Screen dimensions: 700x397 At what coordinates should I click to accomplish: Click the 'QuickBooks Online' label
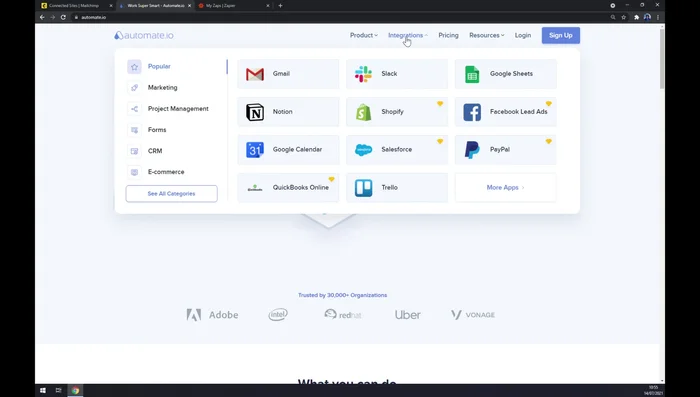[300, 188]
